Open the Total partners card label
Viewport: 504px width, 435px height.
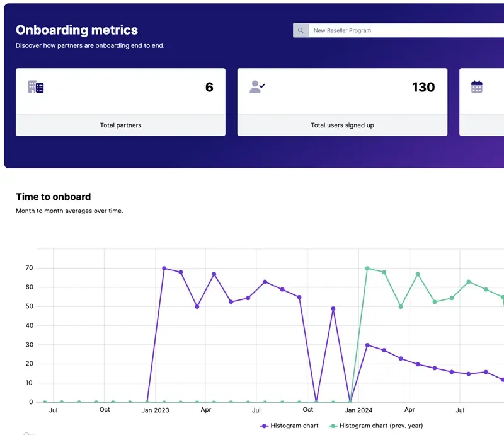tap(120, 125)
